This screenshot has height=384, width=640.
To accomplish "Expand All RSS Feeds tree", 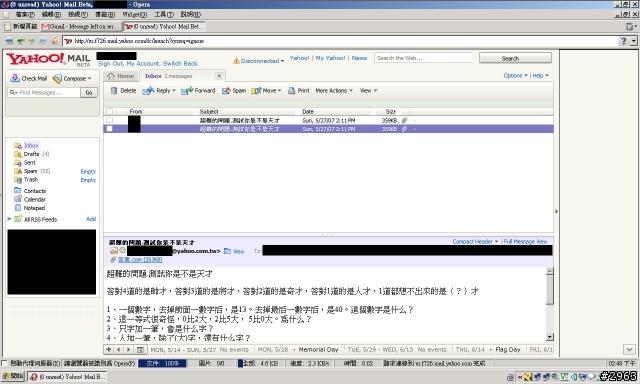I will click(x=9, y=219).
